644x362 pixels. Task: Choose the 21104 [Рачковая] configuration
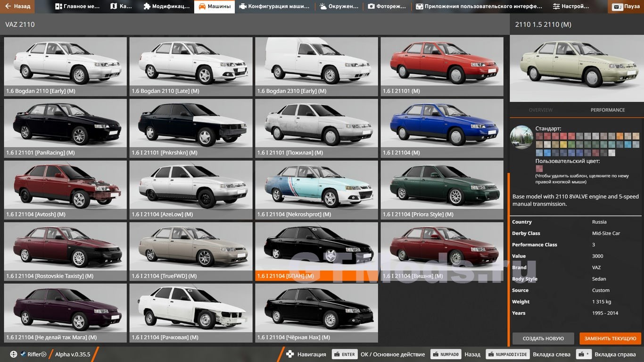coord(191,313)
